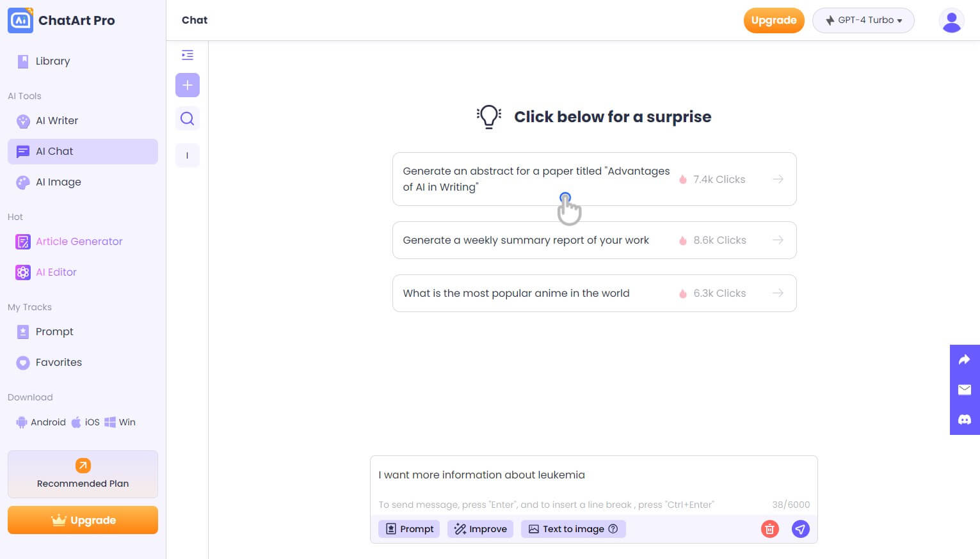Select the popular anime suggestion card
Screen dimensions: 980x559
point(594,293)
